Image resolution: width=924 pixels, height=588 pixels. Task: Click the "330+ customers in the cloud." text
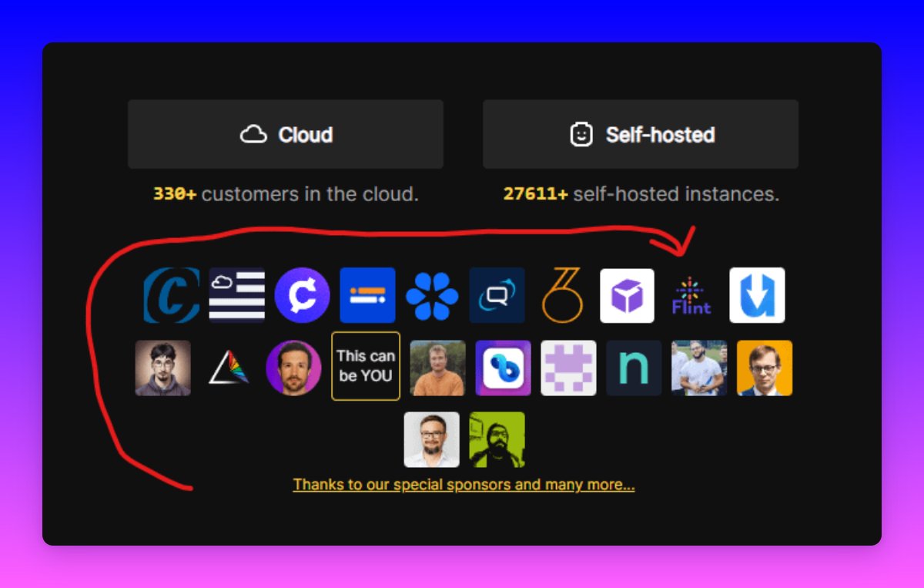pos(286,193)
